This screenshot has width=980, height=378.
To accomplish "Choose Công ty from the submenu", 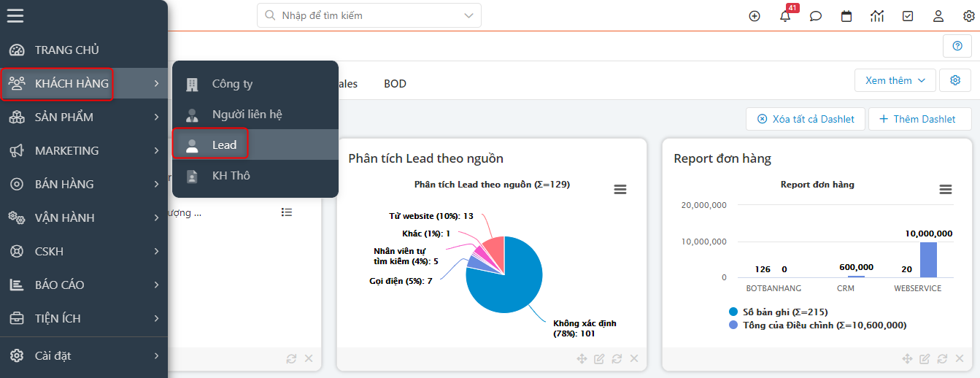I will pos(232,84).
